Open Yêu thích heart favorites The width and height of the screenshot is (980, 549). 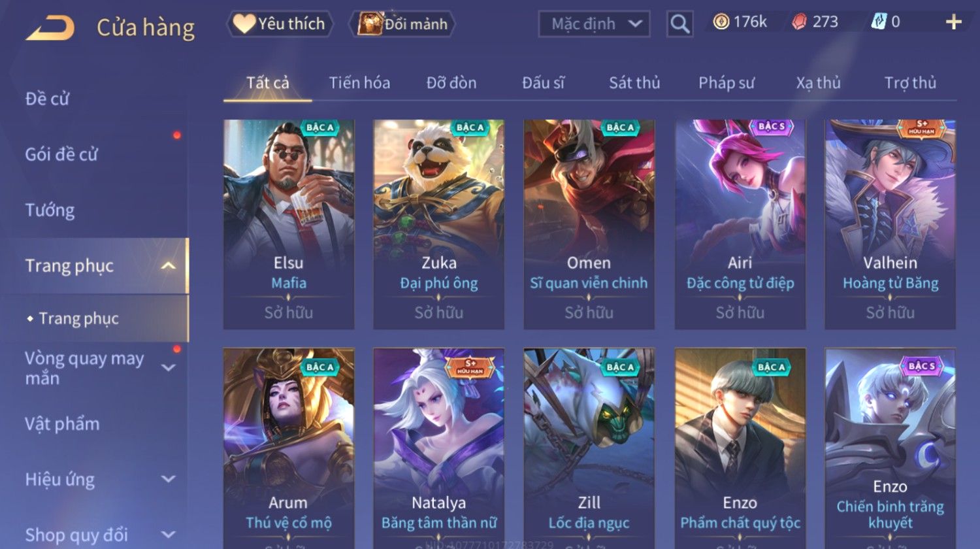click(x=280, y=24)
